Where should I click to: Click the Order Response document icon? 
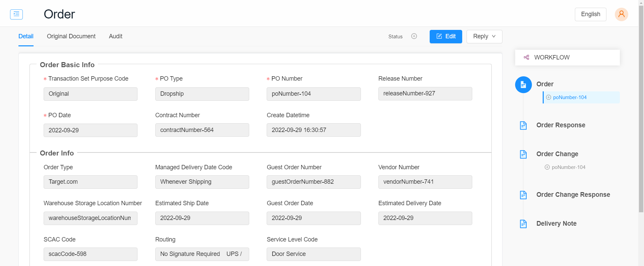tap(523, 125)
